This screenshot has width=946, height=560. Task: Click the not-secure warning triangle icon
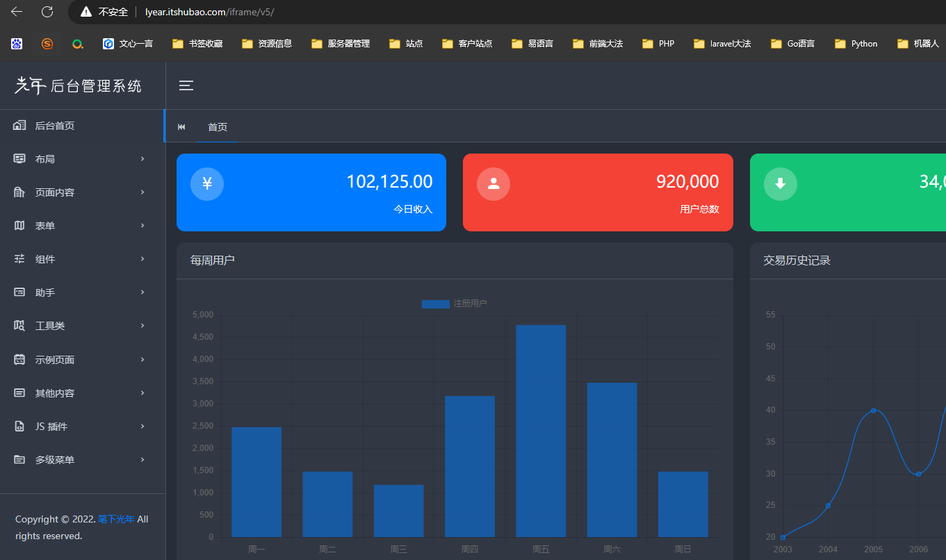(x=86, y=12)
